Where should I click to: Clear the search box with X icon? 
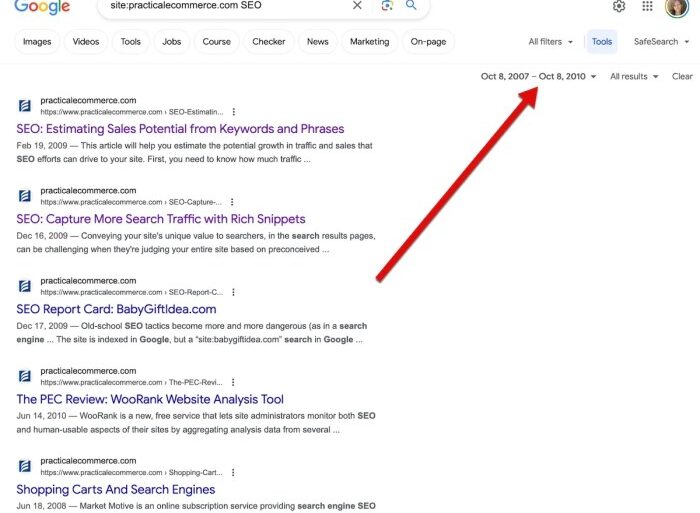coord(357,5)
